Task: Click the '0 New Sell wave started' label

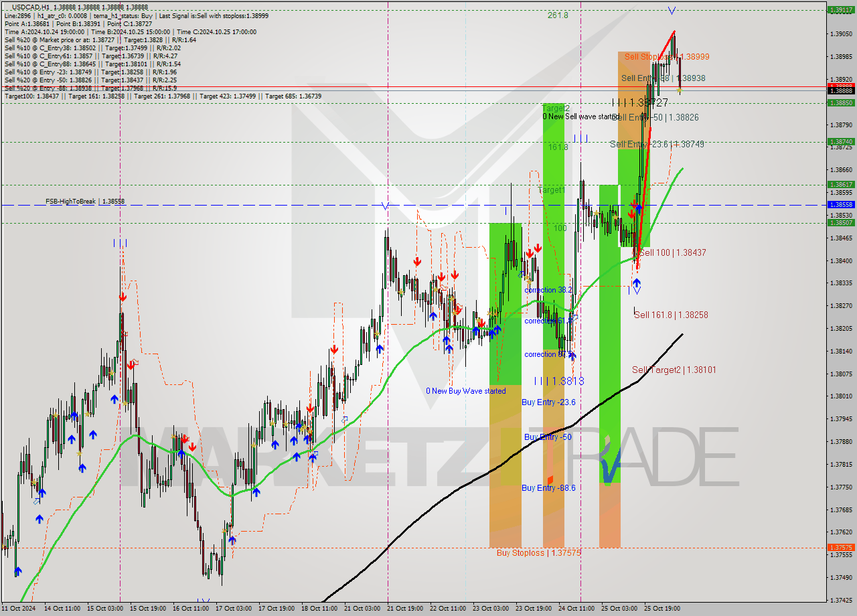Action: [x=580, y=117]
